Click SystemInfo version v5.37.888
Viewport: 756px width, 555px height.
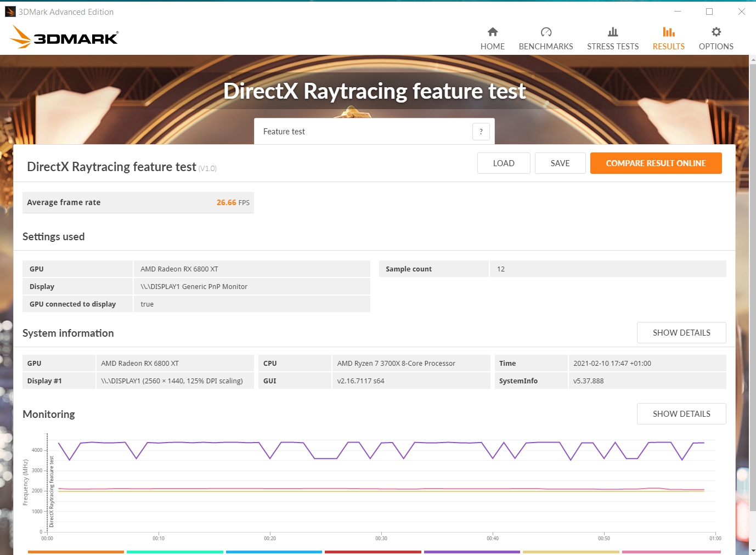coord(588,381)
